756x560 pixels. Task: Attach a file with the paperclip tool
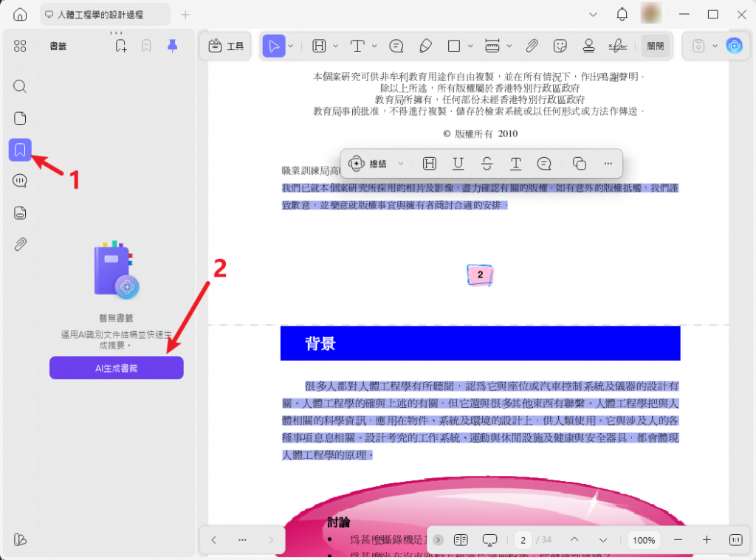532,45
